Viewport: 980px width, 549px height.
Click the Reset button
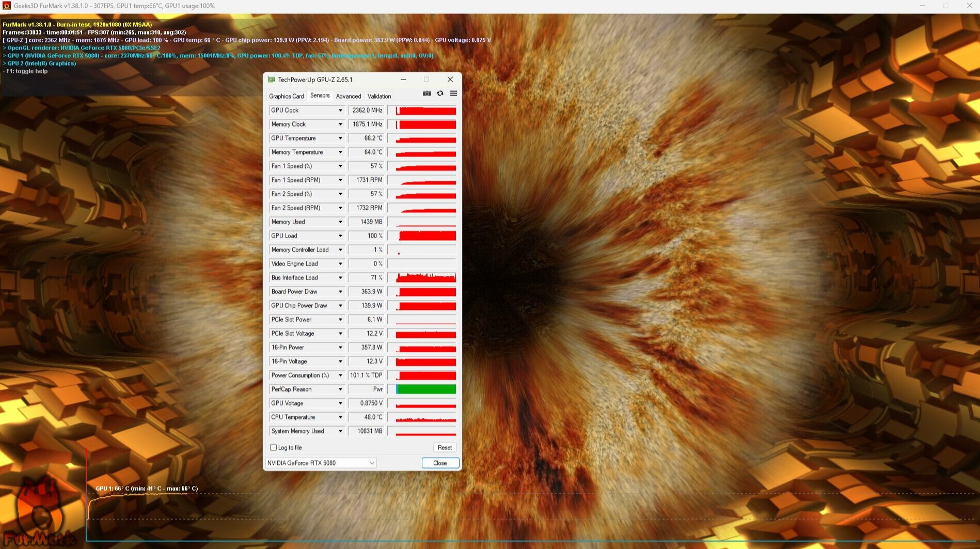(x=445, y=448)
